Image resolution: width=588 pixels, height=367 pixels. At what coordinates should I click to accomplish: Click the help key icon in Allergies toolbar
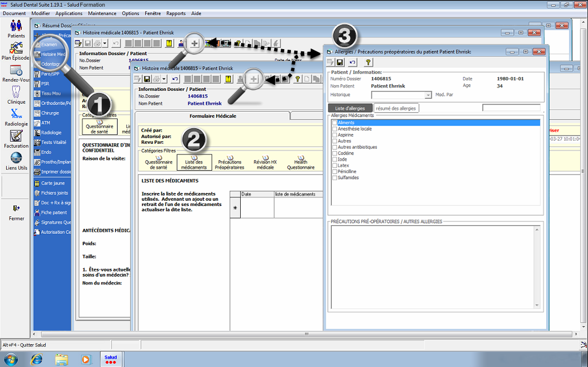point(369,62)
